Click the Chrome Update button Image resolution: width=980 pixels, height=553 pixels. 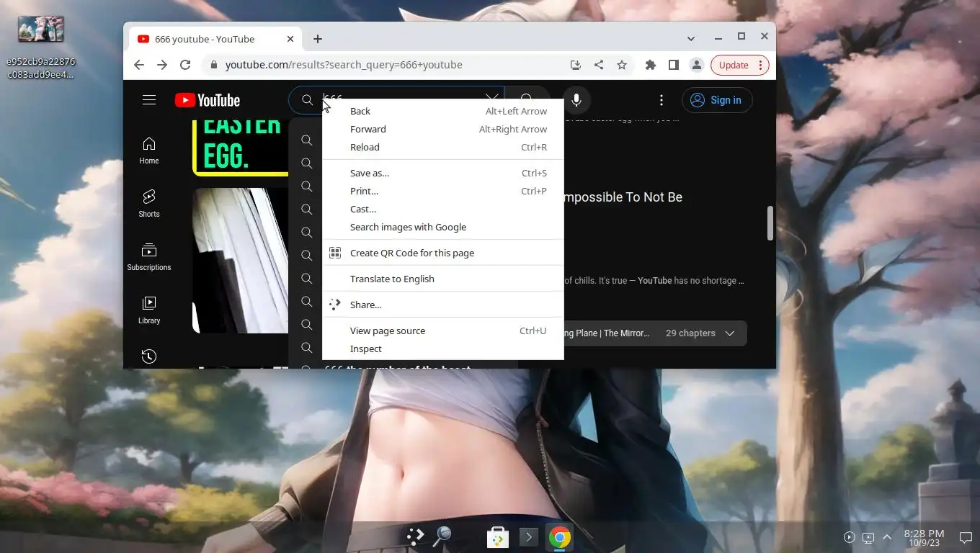[740, 65]
